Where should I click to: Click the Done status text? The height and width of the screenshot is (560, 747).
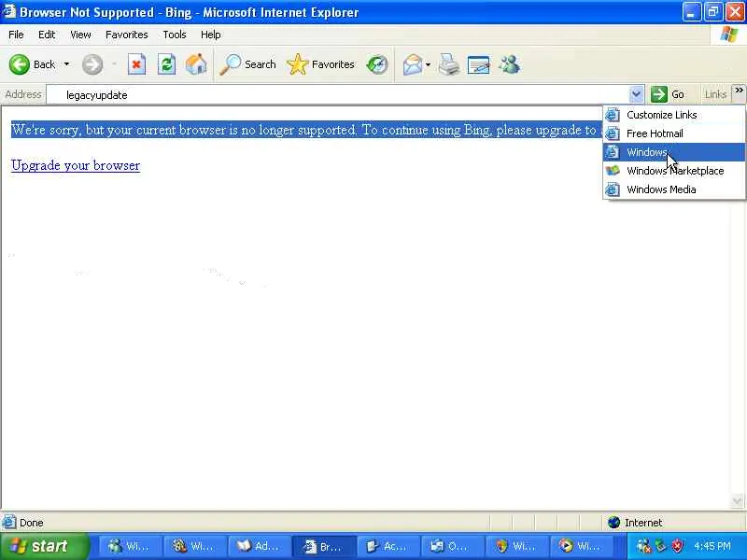(32, 523)
